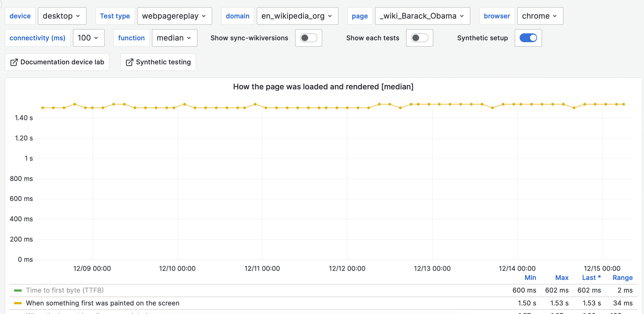The width and height of the screenshot is (644, 314).
Task: Sort legend by Min column header
Action: [x=530, y=278]
